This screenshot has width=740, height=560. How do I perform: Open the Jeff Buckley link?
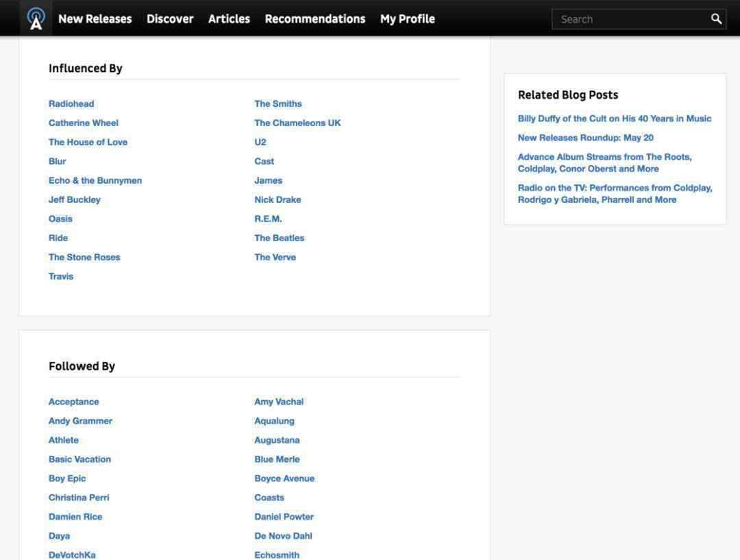(x=75, y=199)
